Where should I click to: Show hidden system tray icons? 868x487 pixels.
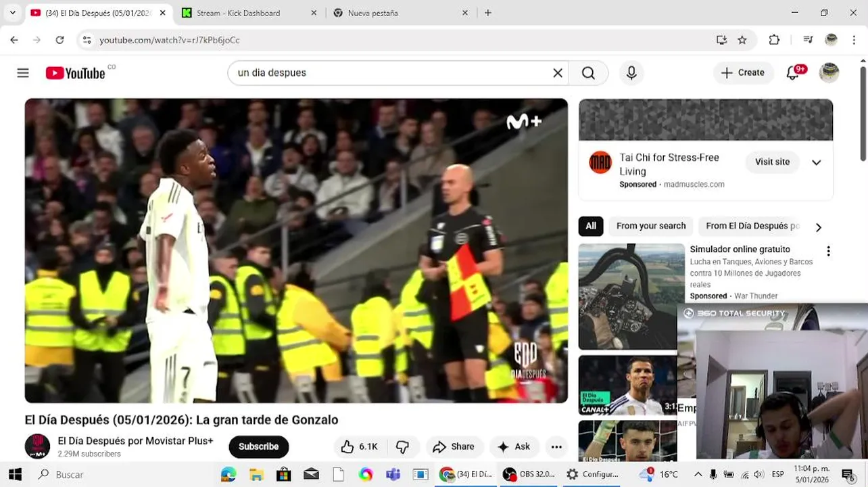[698, 474]
